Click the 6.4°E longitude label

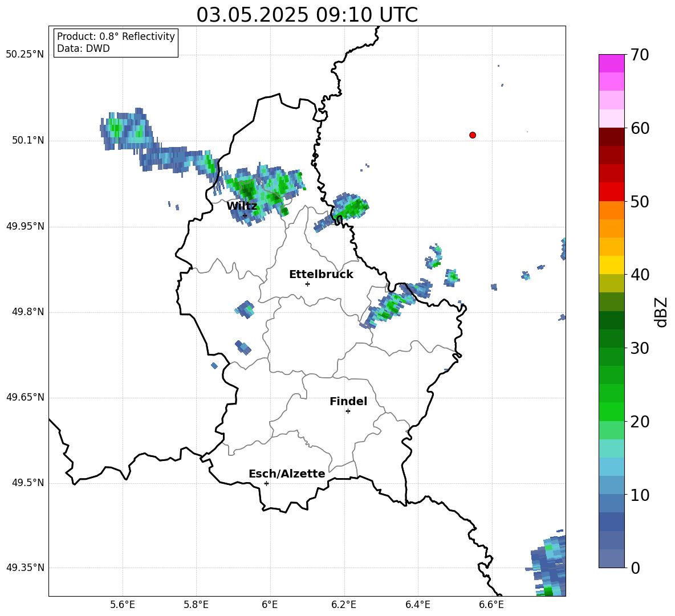417,605
